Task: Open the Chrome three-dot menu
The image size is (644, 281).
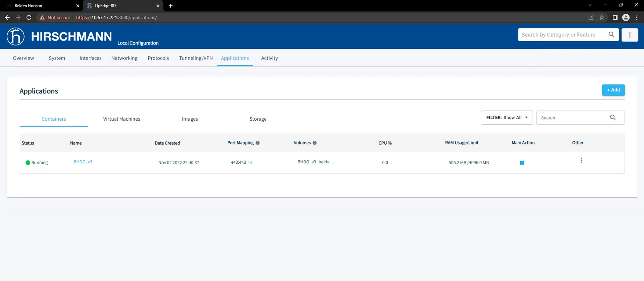Action: [637, 18]
